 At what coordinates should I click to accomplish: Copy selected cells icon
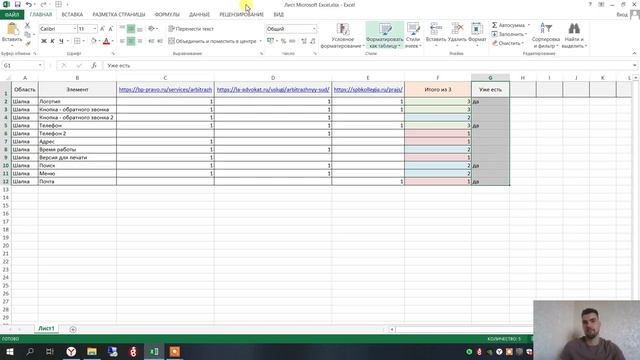(27, 34)
